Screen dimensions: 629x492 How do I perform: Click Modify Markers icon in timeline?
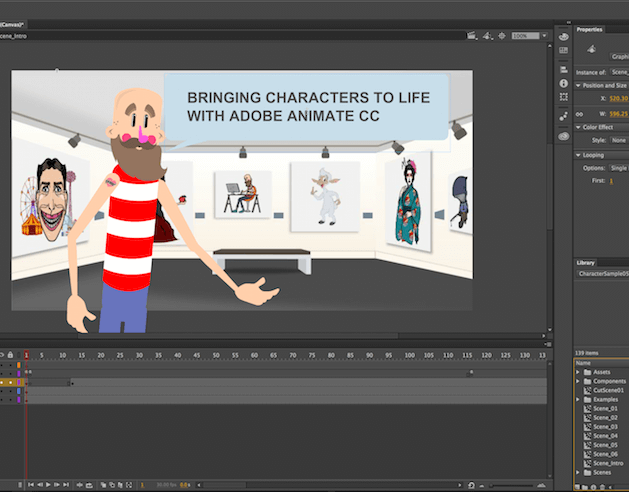point(129,485)
